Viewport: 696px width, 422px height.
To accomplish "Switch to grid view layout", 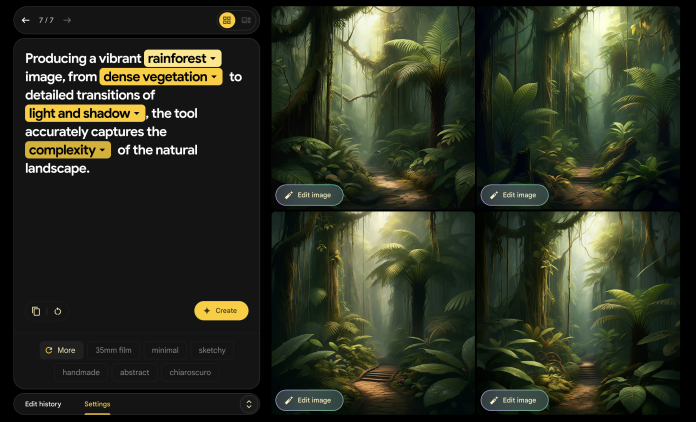I will (x=227, y=20).
